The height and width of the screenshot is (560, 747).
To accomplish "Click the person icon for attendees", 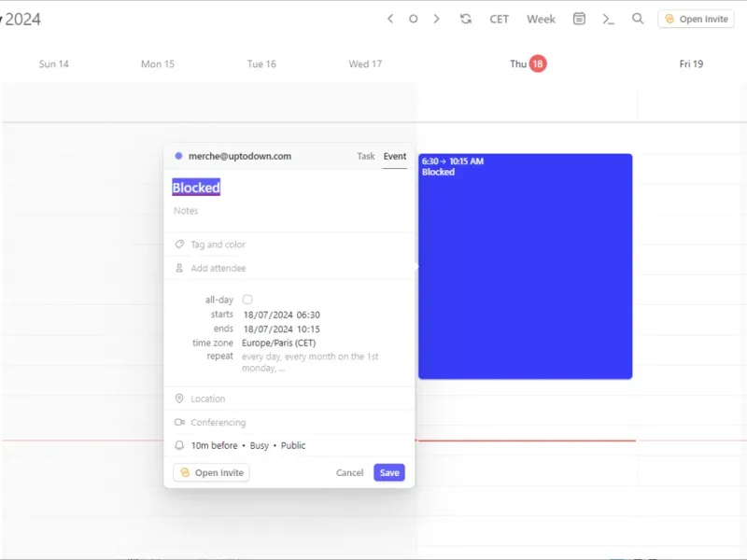I will click(179, 268).
